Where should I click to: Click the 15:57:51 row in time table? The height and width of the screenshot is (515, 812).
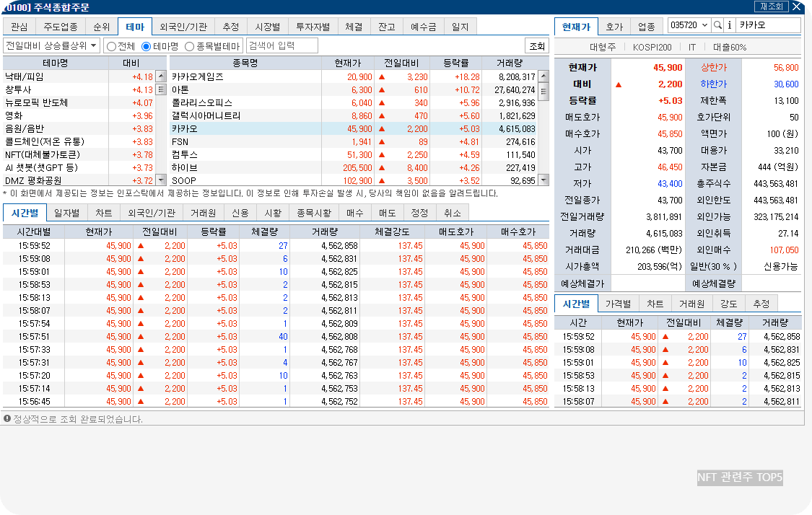click(x=276, y=336)
